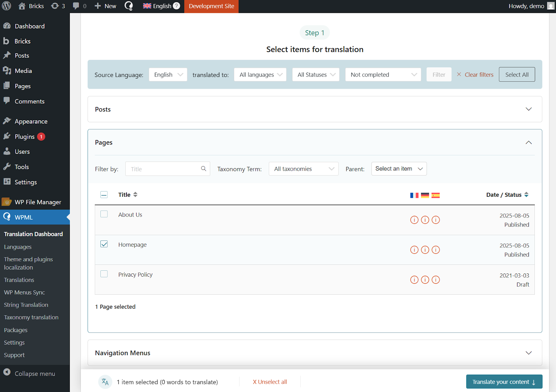Click the updates icon showing 3
This screenshot has height=392, width=556.
[x=58, y=6]
